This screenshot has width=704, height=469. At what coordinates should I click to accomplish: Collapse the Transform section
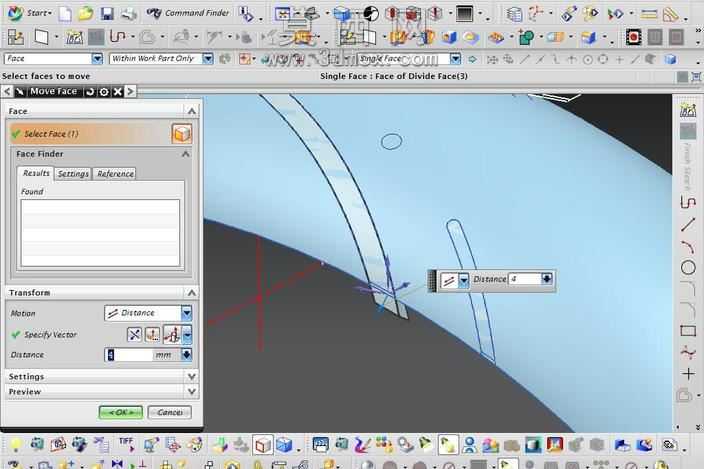click(x=192, y=293)
